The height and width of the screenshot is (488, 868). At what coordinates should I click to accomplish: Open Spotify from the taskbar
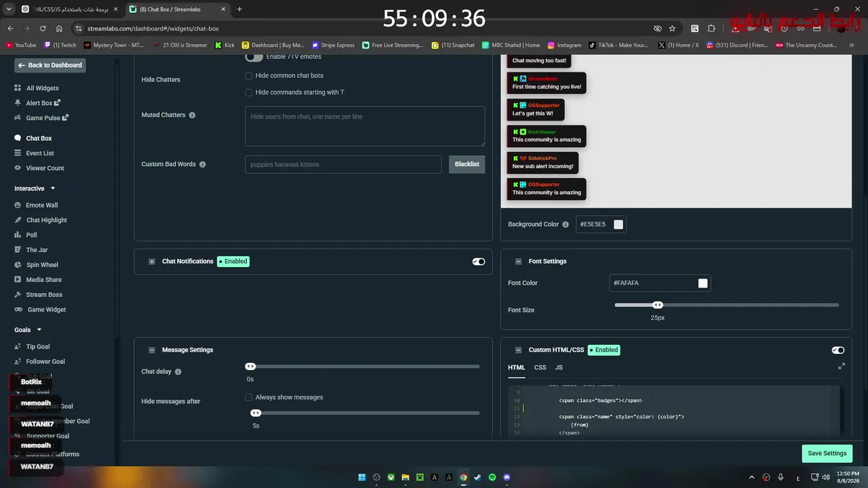492,477
